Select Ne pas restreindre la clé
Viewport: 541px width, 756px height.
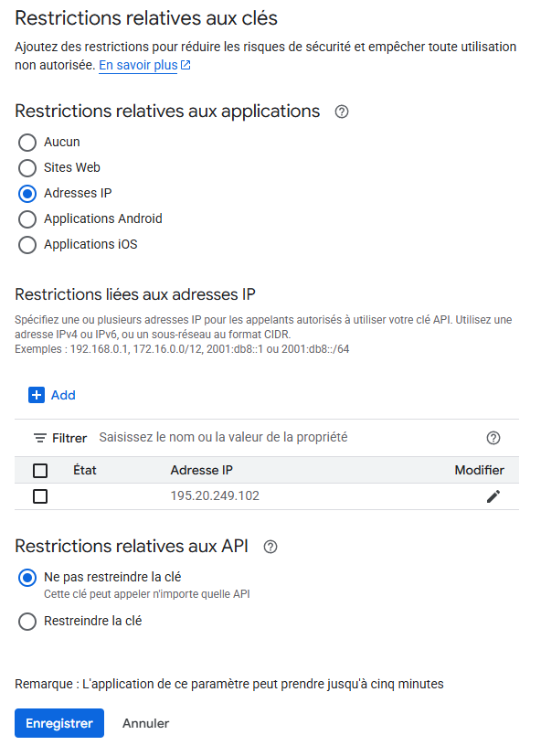pos(27,577)
